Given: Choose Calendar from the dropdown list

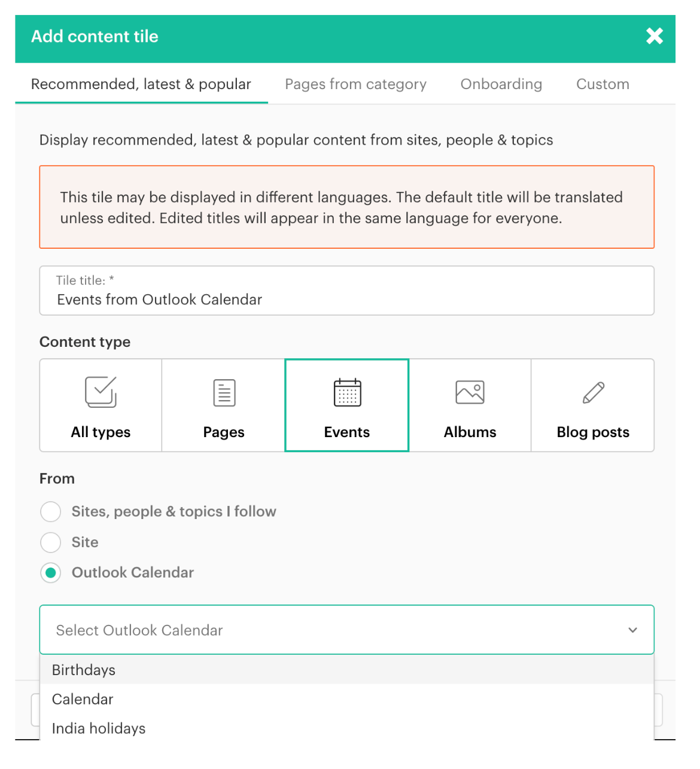Looking at the screenshot, I should 83,699.
